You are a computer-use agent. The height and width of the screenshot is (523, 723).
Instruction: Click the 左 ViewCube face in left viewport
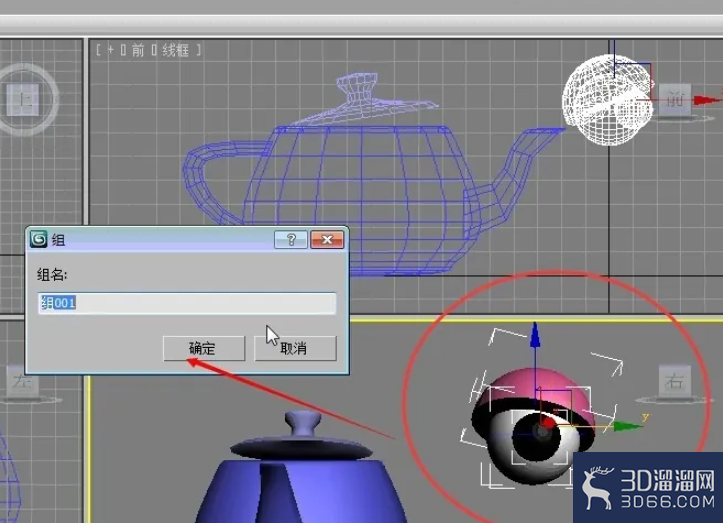[22, 382]
